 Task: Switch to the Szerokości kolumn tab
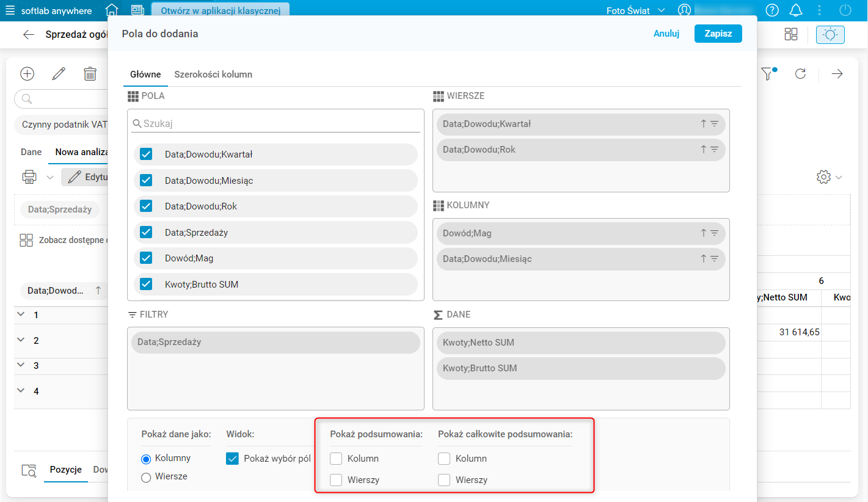[213, 75]
